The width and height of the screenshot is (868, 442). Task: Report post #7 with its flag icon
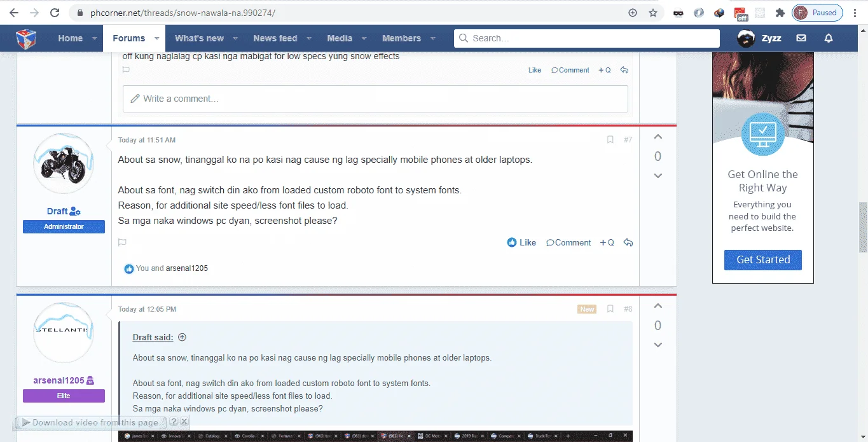(123, 242)
